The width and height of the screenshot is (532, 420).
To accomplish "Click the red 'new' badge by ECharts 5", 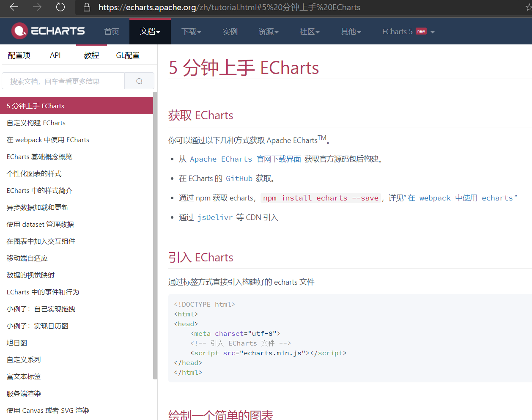I will 421,31.
